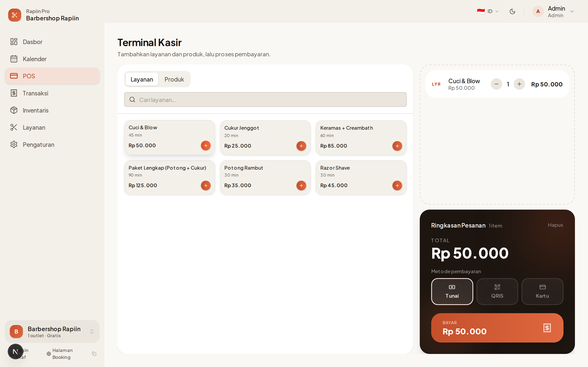Add Potong Rambut with plus icon
Screen dimensions: 588x367
[301, 186]
